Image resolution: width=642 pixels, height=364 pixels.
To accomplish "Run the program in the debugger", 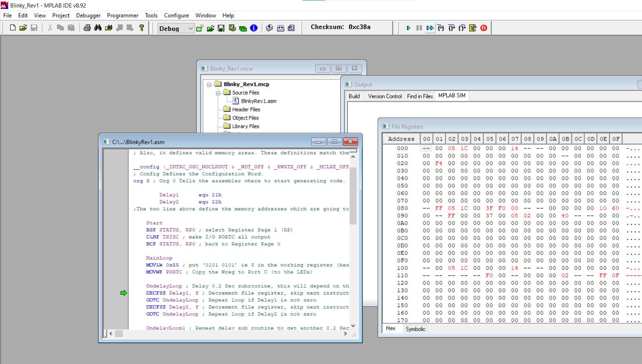I will pos(408,27).
